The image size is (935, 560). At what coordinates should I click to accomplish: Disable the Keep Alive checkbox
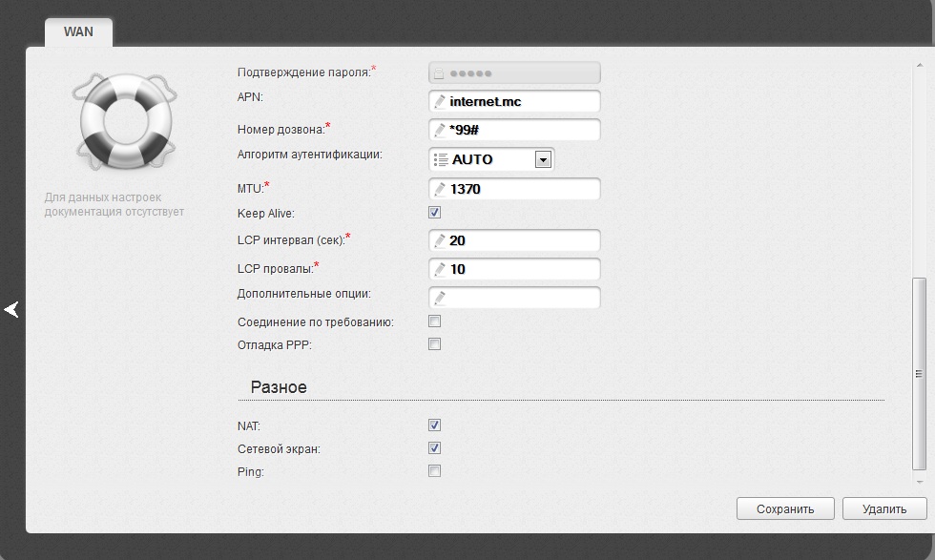pos(435,213)
